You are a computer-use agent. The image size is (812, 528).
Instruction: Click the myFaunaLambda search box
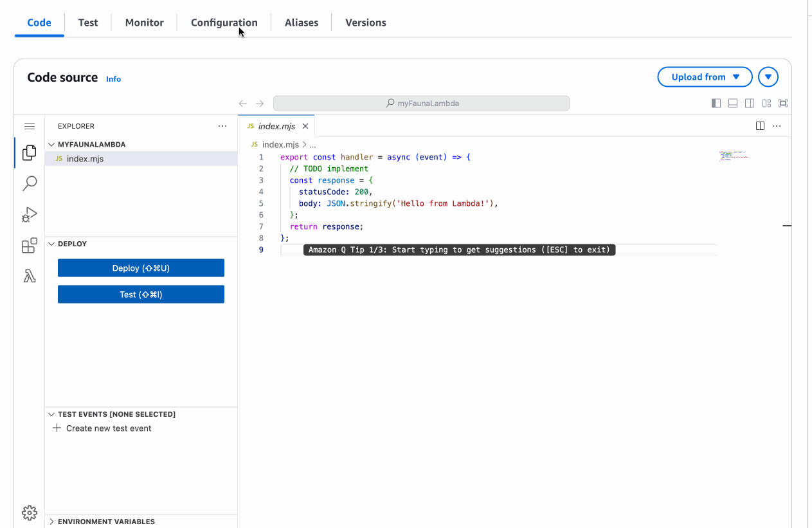(x=421, y=103)
